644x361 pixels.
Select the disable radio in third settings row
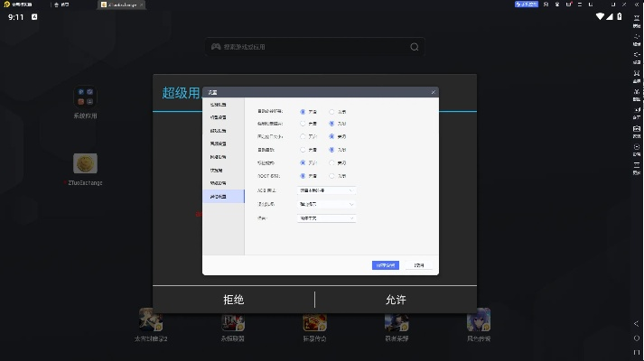[331, 136]
